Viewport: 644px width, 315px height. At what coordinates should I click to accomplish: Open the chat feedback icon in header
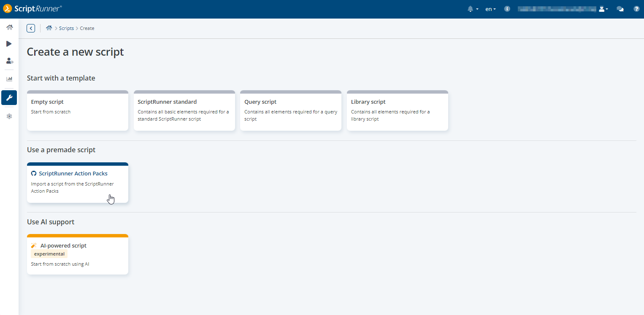620,9
